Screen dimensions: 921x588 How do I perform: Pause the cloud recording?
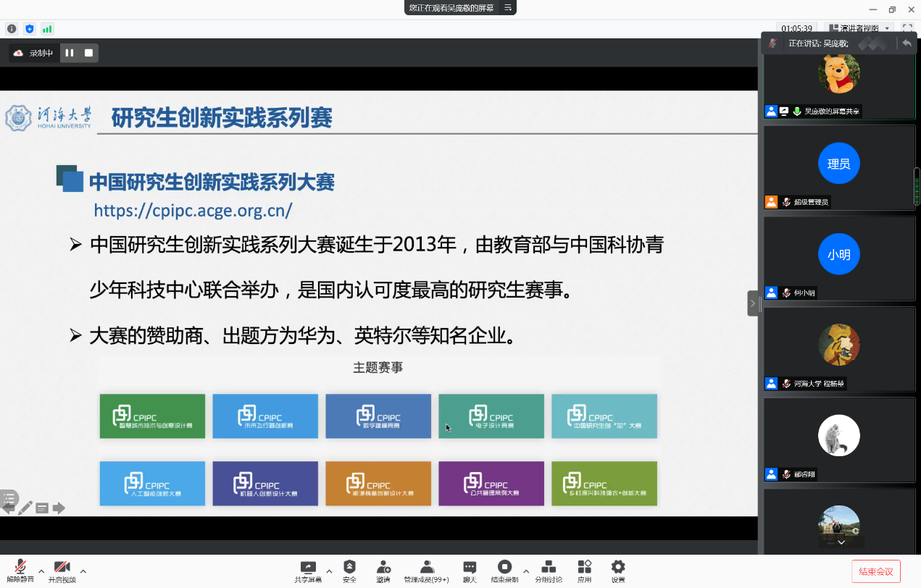coord(70,53)
